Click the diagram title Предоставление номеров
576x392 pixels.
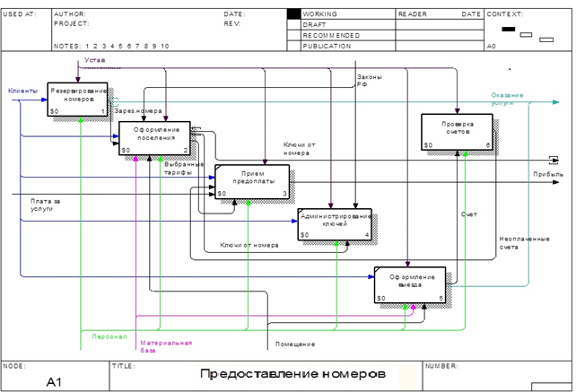(292, 374)
